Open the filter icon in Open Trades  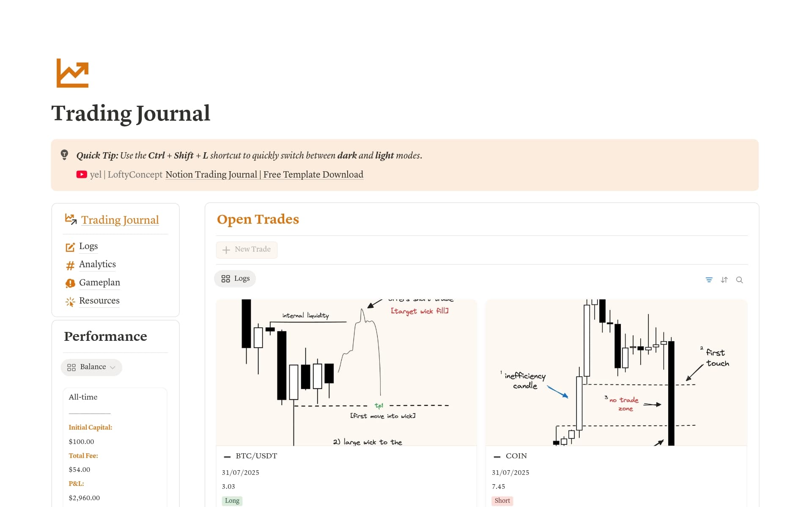click(x=709, y=280)
